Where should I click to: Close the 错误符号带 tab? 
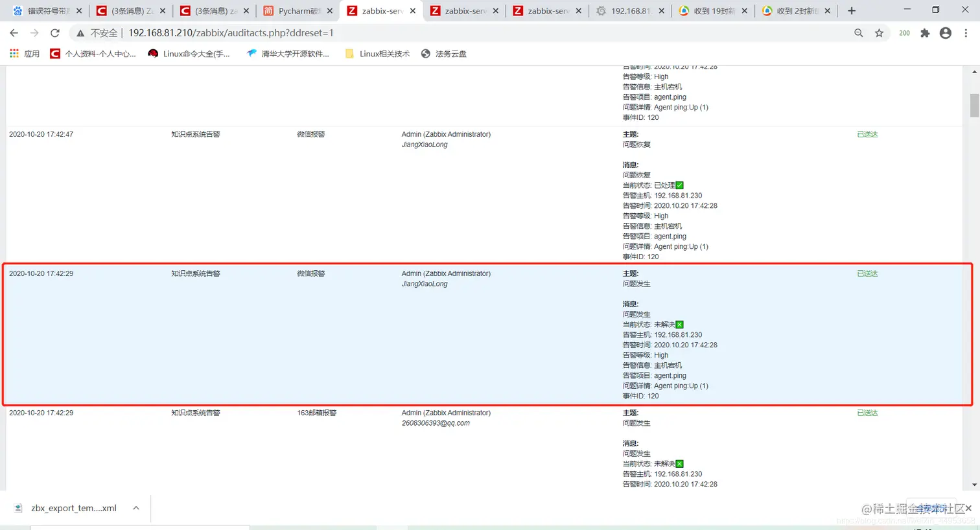pos(79,11)
